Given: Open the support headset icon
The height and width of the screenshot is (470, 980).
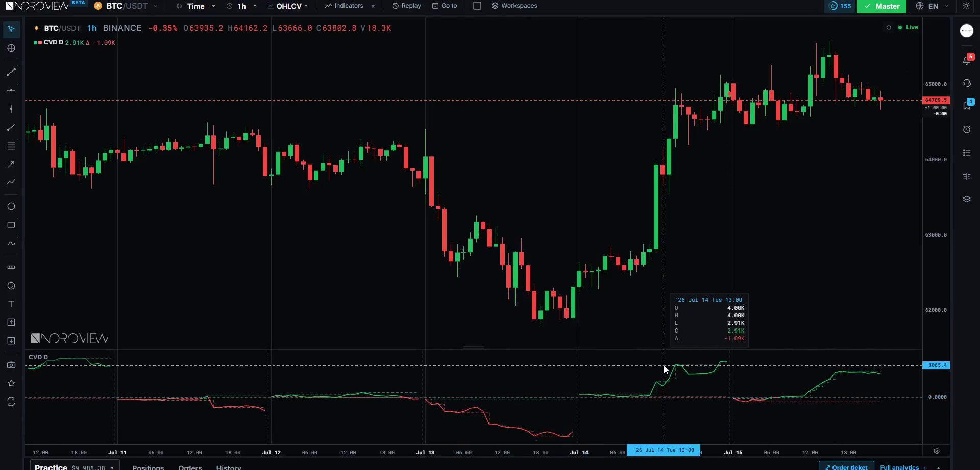Looking at the screenshot, I should pos(967,83).
